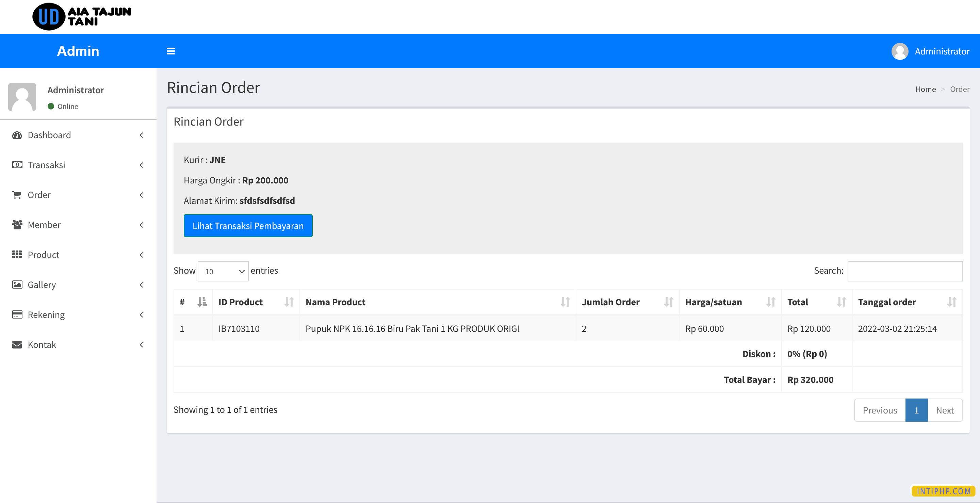Click the Order shopping cart icon

[x=17, y=195]
